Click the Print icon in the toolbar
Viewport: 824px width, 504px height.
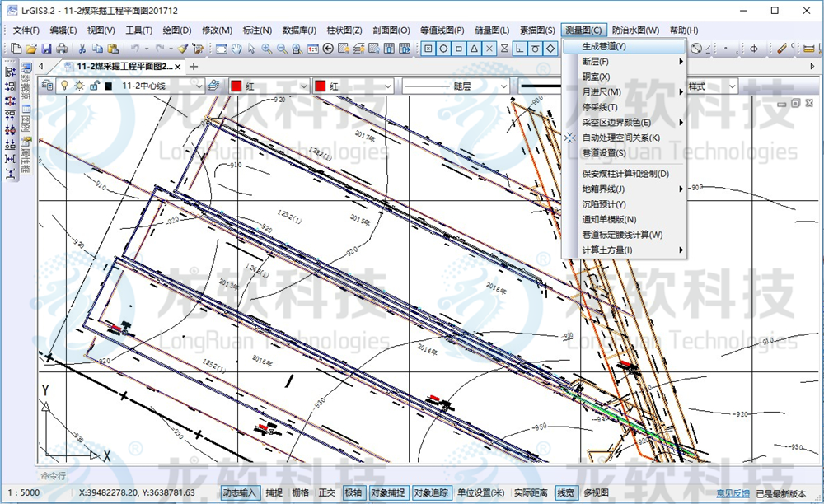(x=63, y=49)
